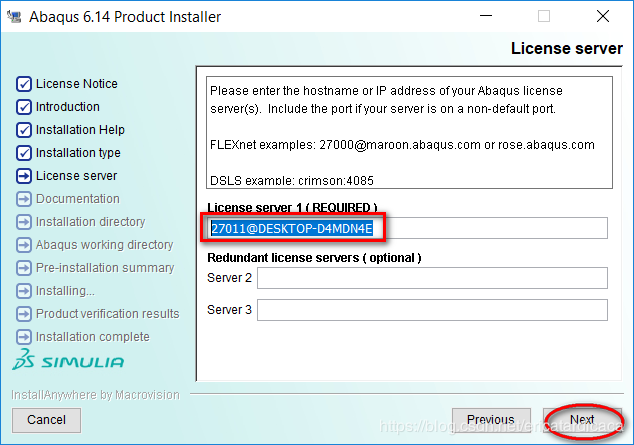This screenshot has height=445, width=634.
Task: Click the Installation type step checkmark icon
Action: (x=24, y=153)
